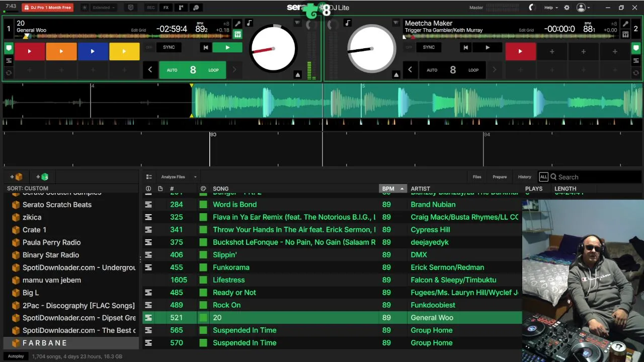The width and height of the screenshot is (644, 362).
Task: Sort library by BPM column
Action: 392,189
